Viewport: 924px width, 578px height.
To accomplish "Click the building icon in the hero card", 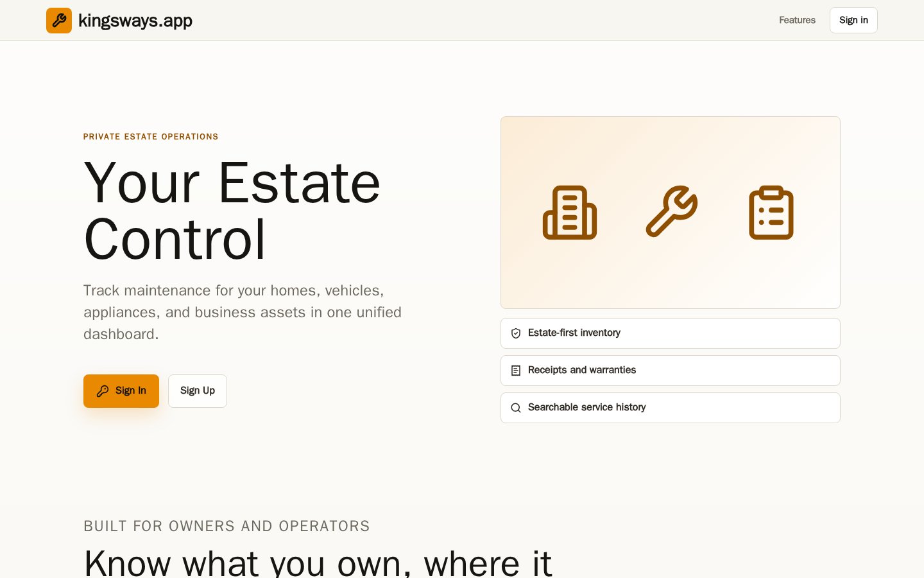I will point(570,213).
